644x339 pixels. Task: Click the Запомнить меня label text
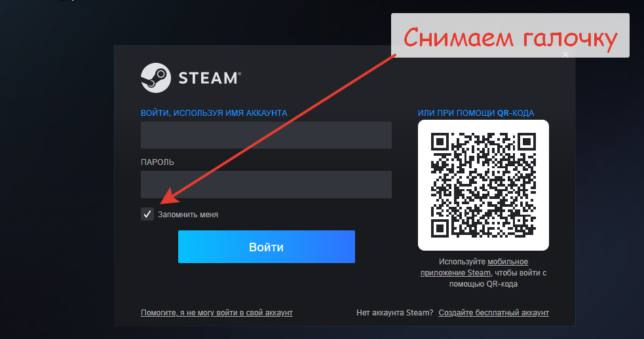[x=187, y=215]
